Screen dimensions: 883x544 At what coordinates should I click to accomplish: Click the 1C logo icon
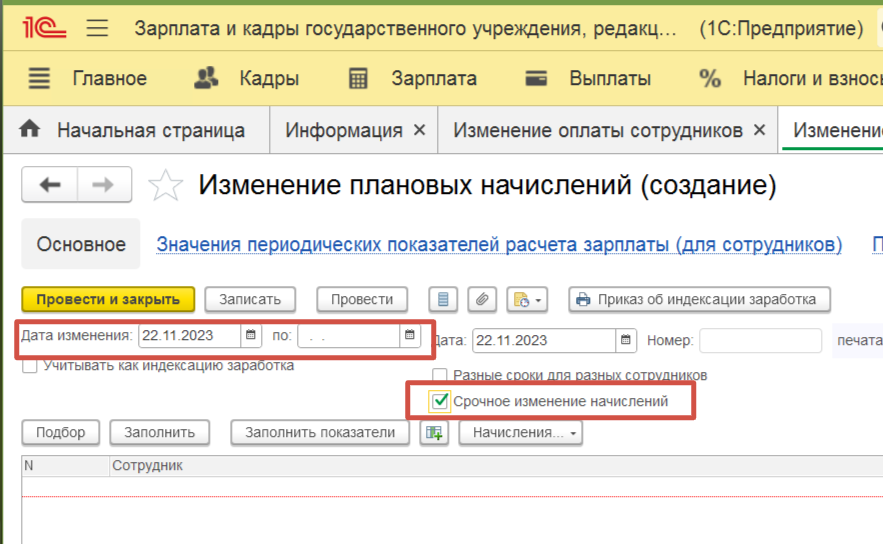point(44,28)
